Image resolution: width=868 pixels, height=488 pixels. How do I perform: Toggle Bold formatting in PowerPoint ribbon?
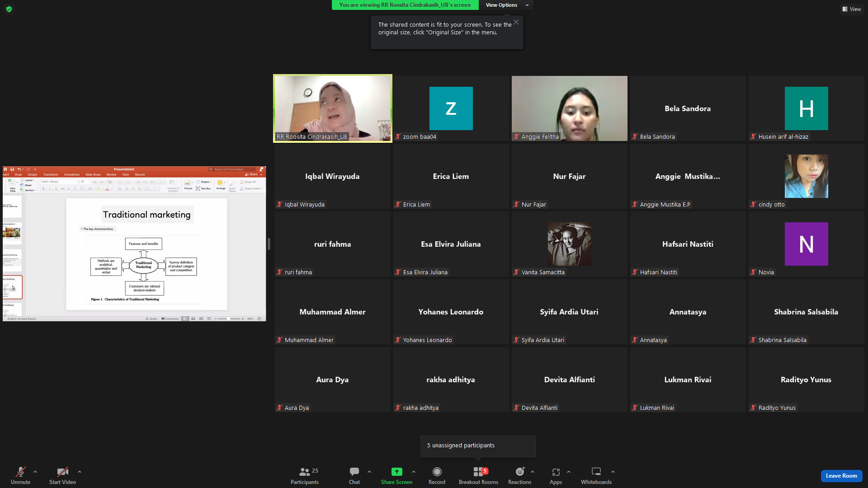pos(43,188)
